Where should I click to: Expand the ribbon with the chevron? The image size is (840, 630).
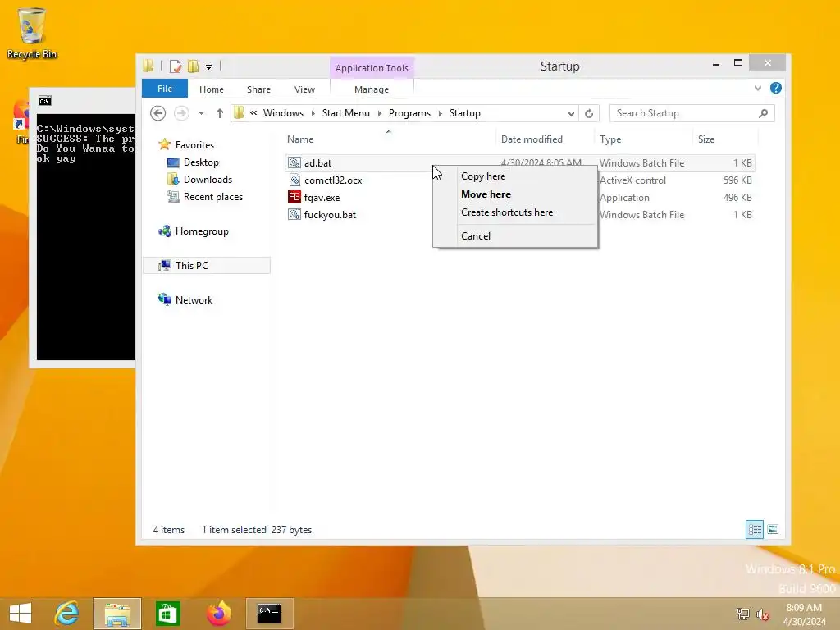point(757,89)
